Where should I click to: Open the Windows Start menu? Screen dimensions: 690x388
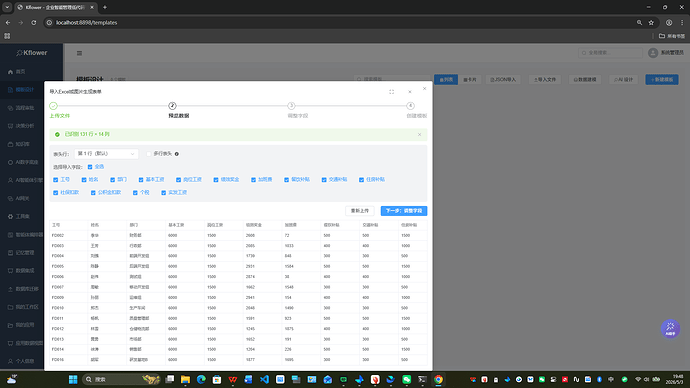coord(73,379)
